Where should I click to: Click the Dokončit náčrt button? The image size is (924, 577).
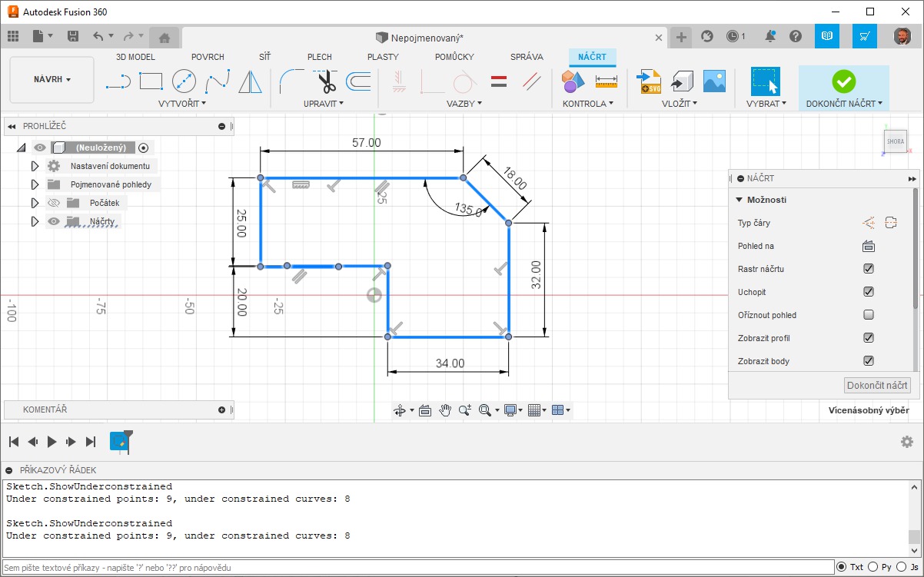click(x=877, y=386)
